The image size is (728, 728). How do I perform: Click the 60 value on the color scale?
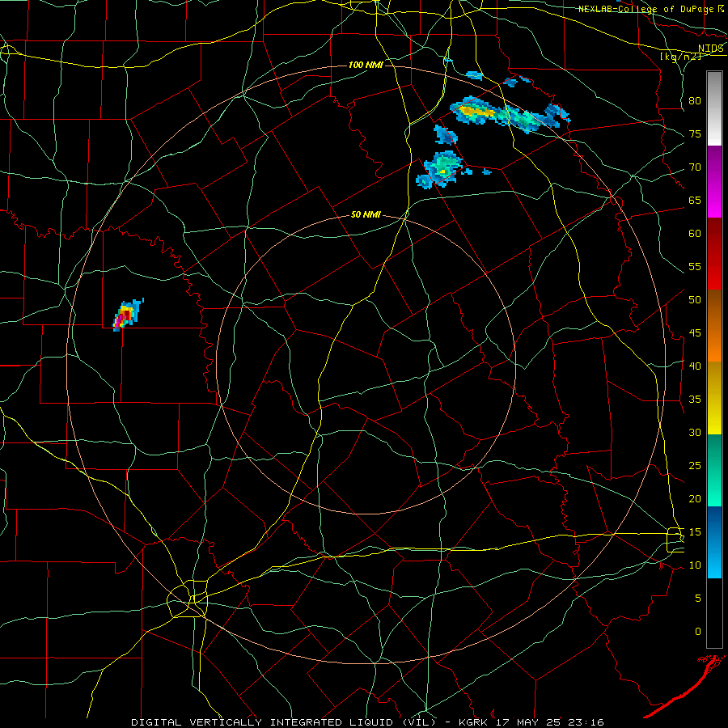695,234
